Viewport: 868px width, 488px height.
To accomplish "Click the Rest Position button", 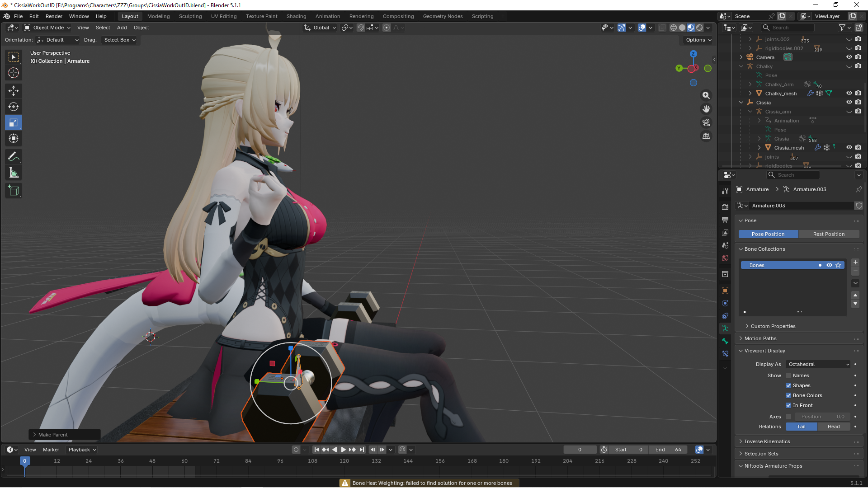I will click(829, 234).
